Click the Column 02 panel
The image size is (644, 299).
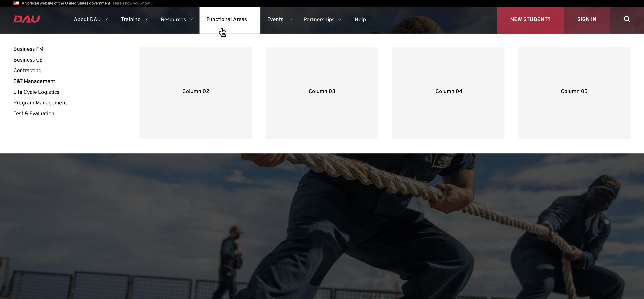coord(196,93)
